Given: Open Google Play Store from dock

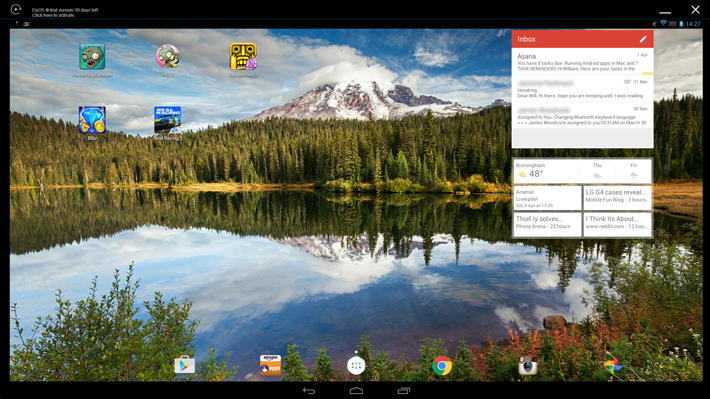Looking at the screenshot, I should 185,365.
